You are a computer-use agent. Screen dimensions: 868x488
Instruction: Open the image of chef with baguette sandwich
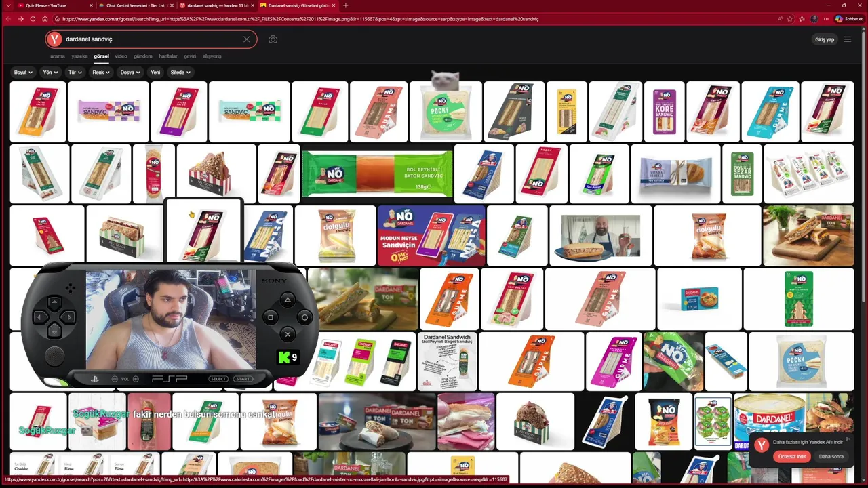601,236
